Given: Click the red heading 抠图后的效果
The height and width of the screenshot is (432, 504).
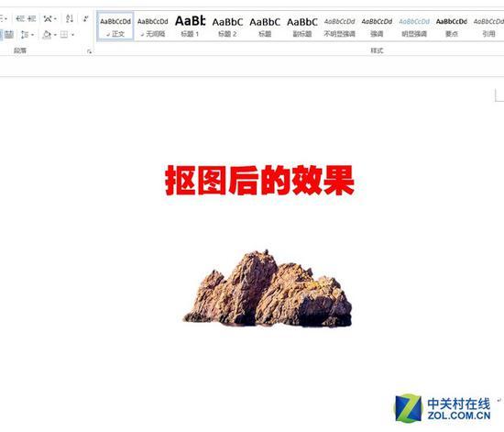Looking at the screenshot, I should click(x=259, y=181).
